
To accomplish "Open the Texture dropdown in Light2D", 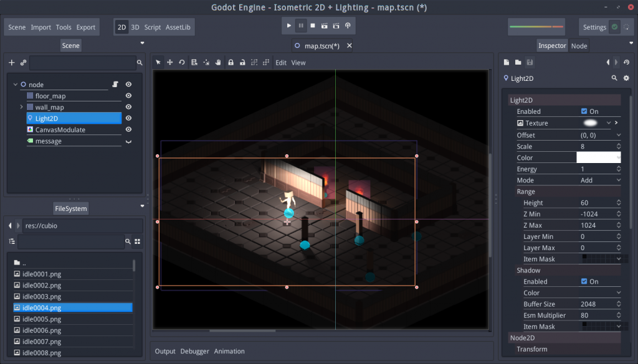I will 607,123.
